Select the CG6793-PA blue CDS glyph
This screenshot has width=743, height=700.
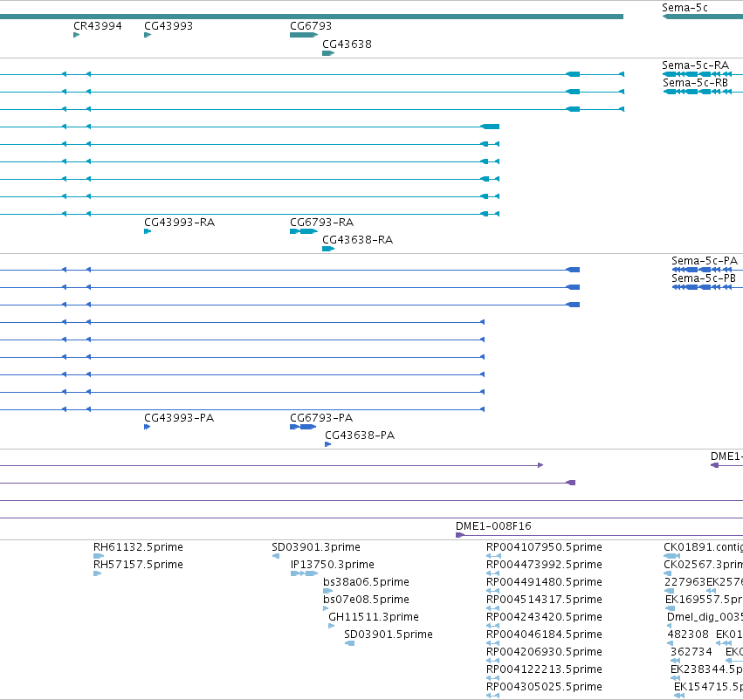[303, 427]
